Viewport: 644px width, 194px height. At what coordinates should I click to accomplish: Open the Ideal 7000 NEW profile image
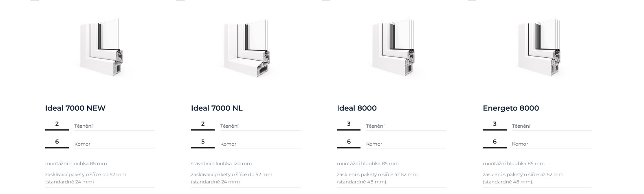(x=100, y=49)
